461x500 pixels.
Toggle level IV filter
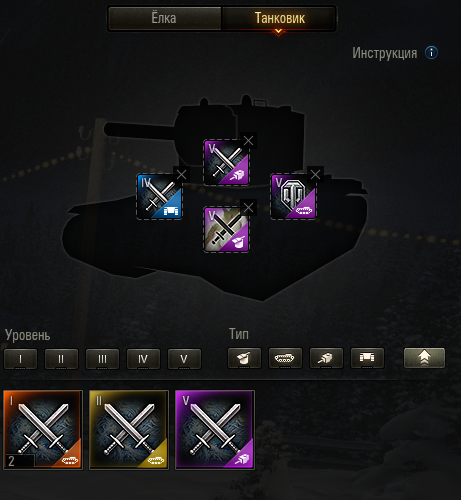click(x=143, y=359)
